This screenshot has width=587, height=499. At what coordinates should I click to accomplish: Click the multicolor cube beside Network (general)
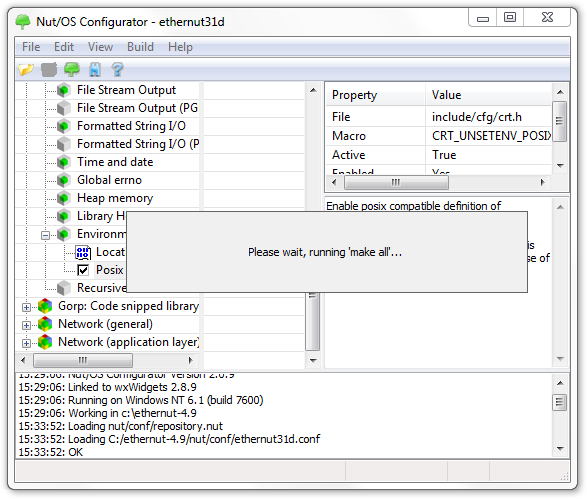pos(45,324)
